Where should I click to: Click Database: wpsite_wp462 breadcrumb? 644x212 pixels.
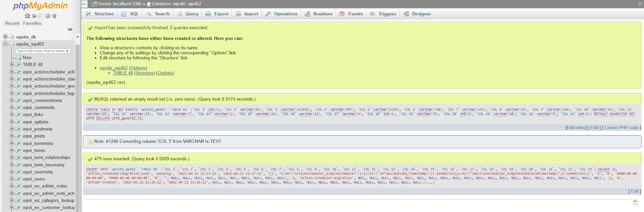pyautogui.click(x=176, y=4)
